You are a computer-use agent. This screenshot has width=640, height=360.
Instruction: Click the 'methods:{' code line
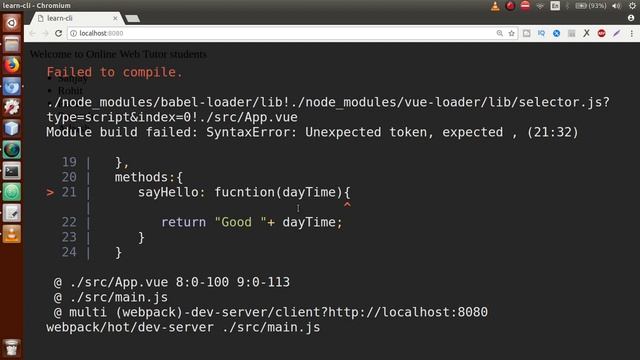point(149,177)
